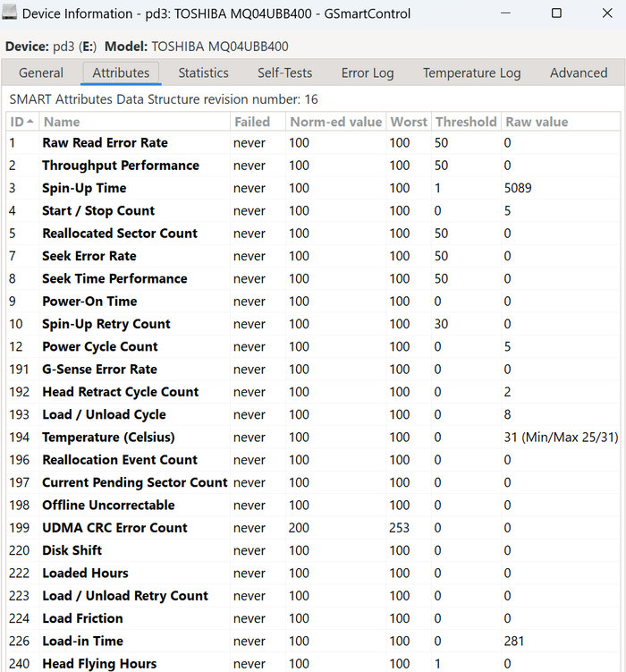The image size is (626, 672).
Task: View the Temperature Log tab
Action: 471,73
